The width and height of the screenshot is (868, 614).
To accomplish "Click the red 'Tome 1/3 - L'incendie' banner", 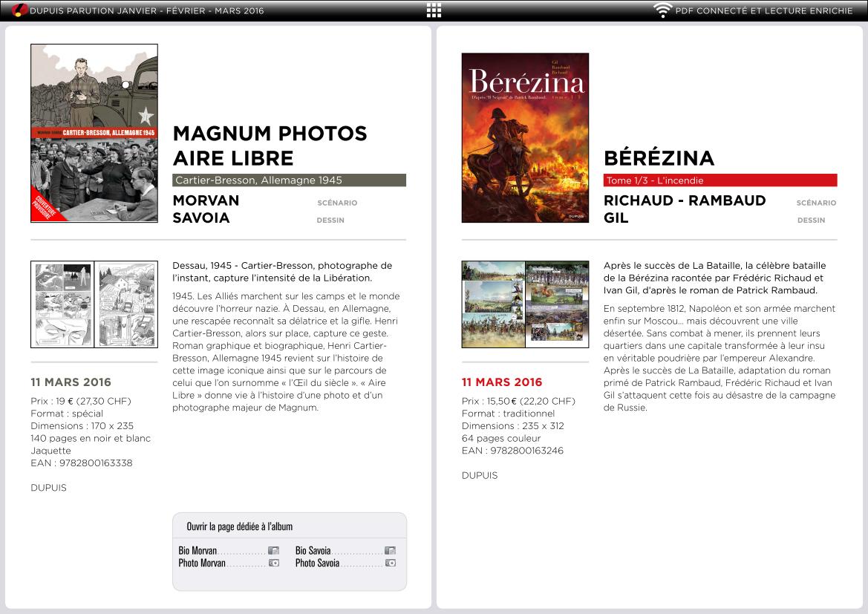I will click(x=720, y=180).
